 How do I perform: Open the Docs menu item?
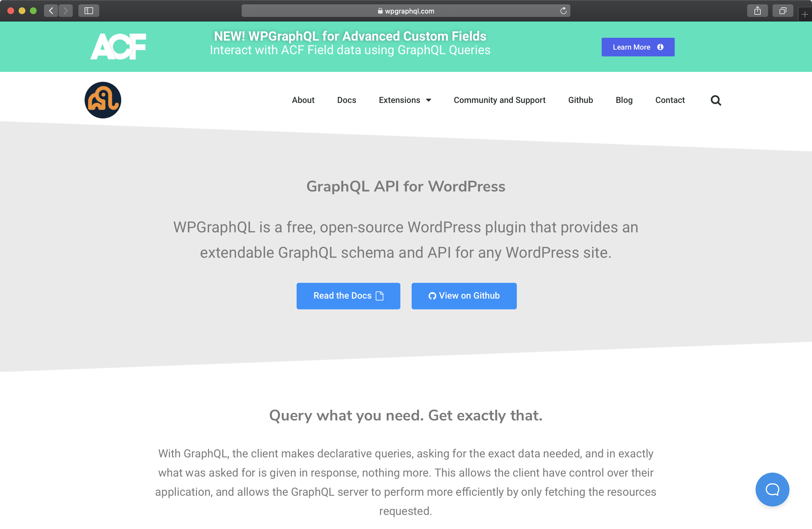[346, 100]
